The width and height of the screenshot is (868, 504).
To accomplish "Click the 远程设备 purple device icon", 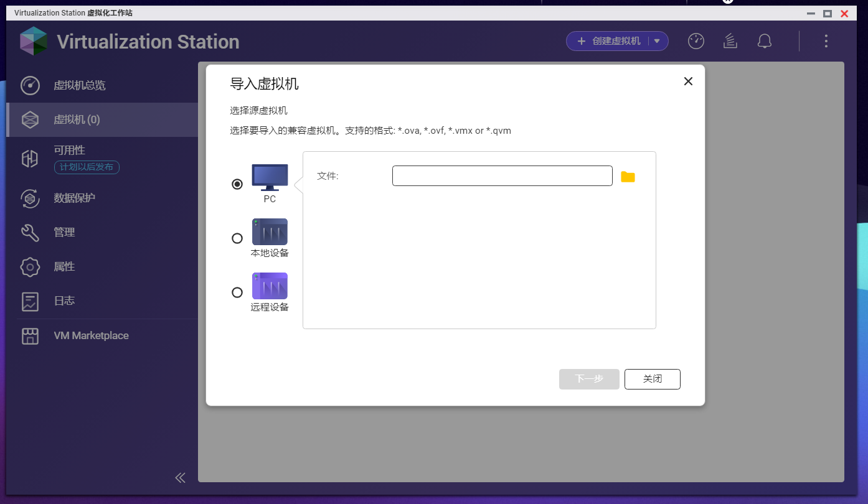I will pyautogui.click(x=270, y=286).
